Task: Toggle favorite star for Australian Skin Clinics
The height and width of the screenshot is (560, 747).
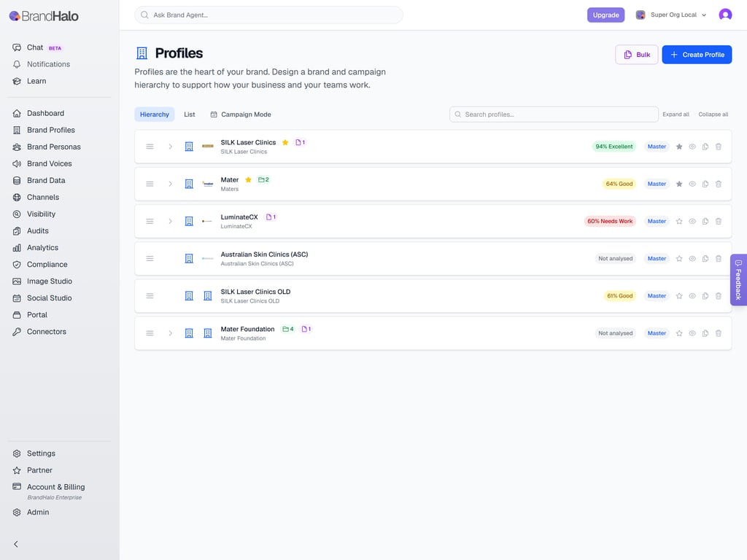Action: (679, 259)
